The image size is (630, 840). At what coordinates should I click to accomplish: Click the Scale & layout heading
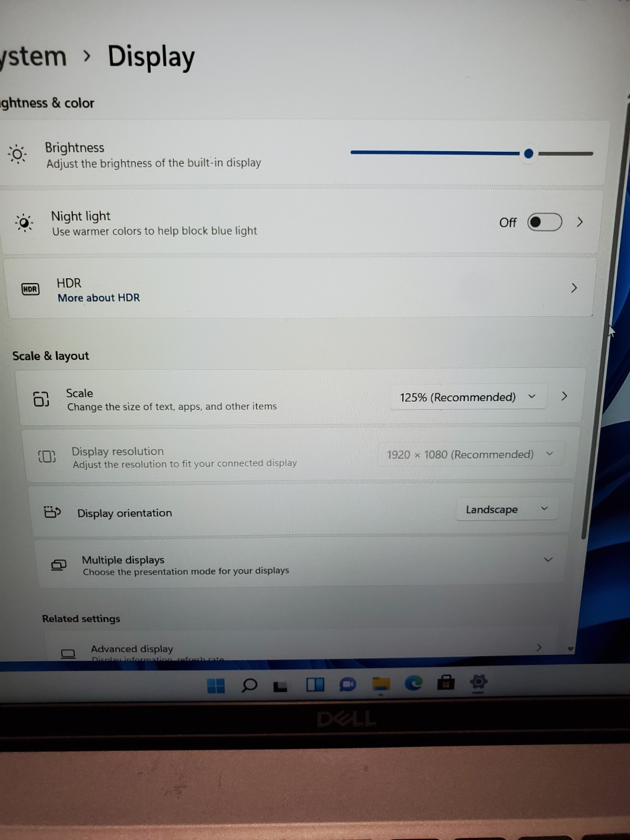coord(50,355)
